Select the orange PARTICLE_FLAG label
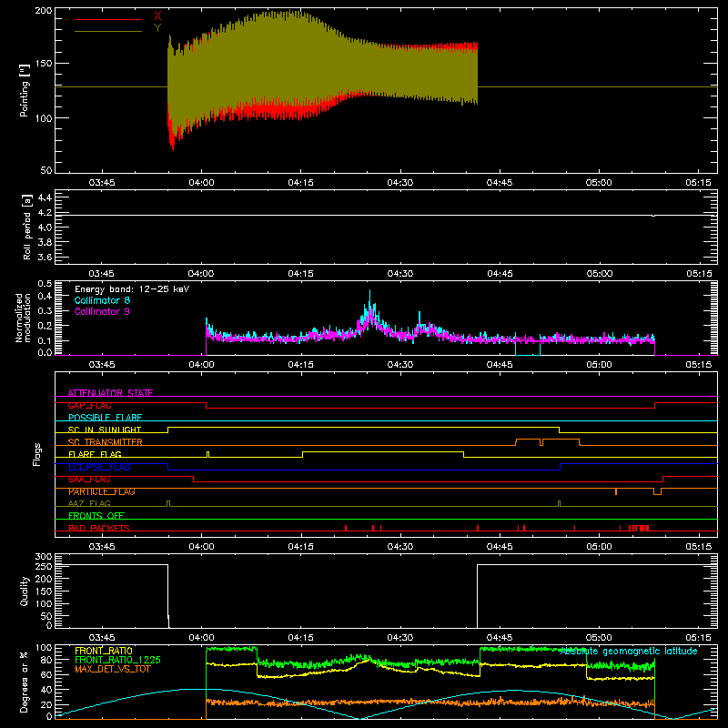Screen dimensions: 728x728 tap(102, 491)
